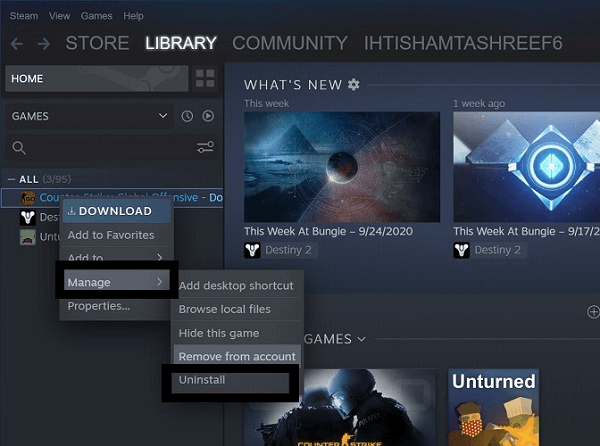This screenshot has height=446, width=600.
Task: Choose Remove from account
Action: click(x=237, y=356)
